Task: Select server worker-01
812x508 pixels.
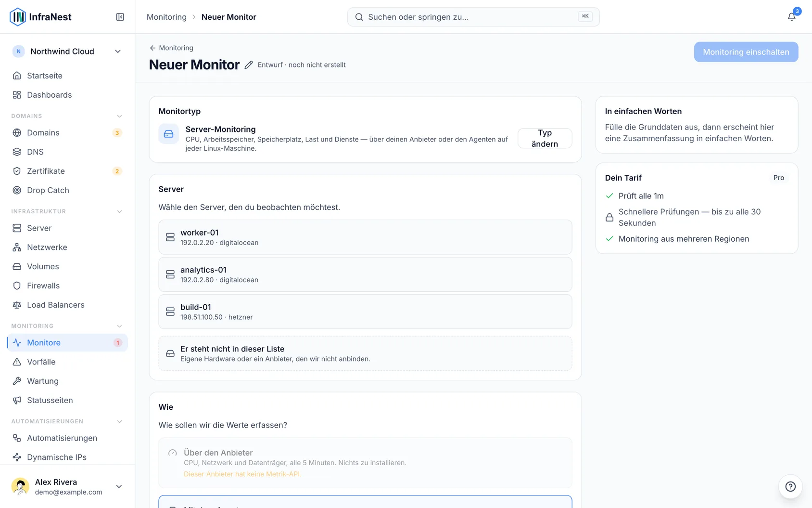Action: coord(365,237)
